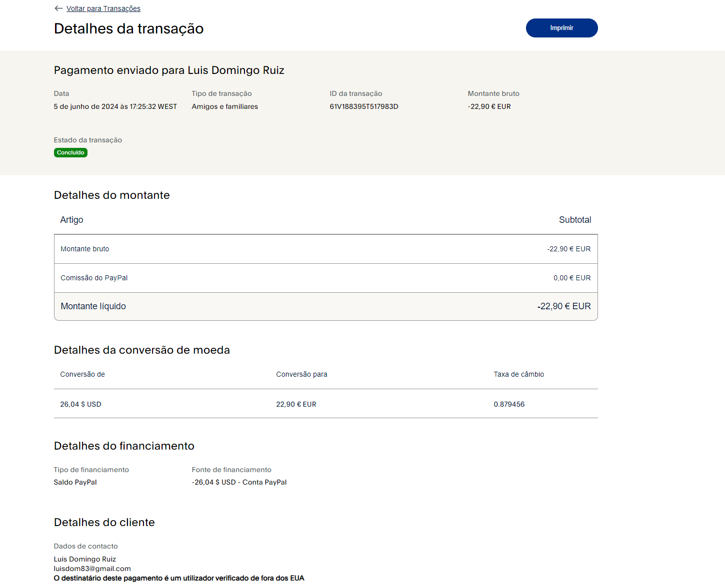Click the green Concluído status badge
This screenshot has width=725, height=588.
[x=70, y=153]
